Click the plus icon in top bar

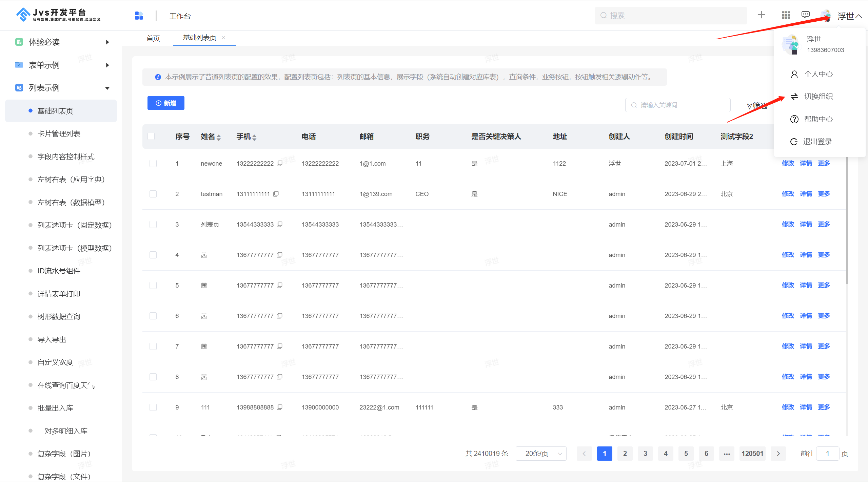[762, 15]
